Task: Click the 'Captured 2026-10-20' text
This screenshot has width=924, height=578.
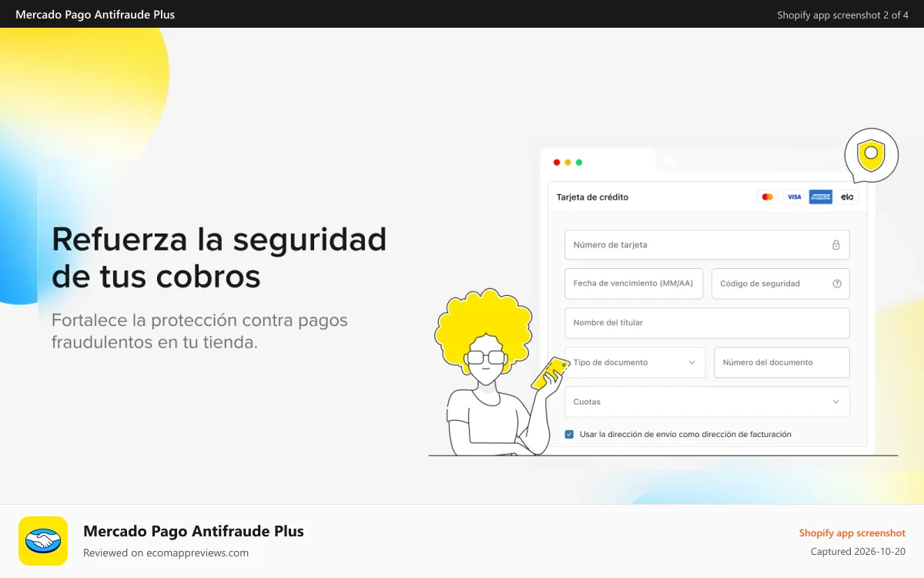Action: coord(858,552)
